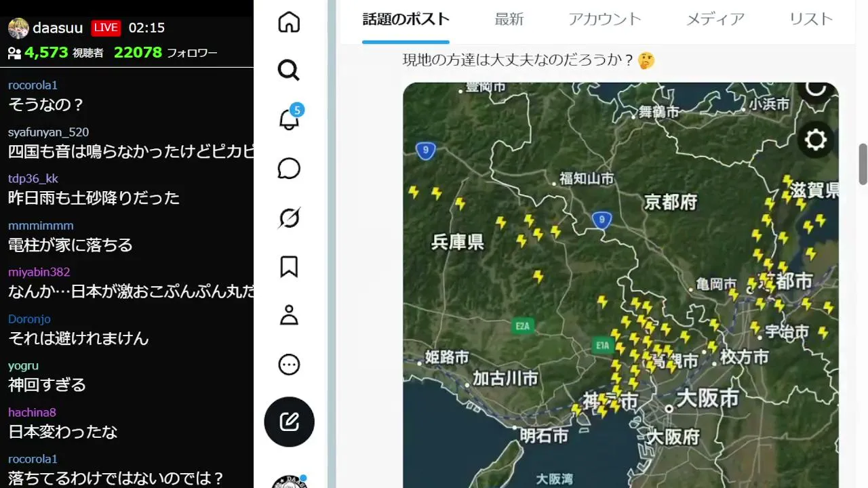Click the 大阪府 label on the map
The image size is (868, 488).
pyautogui.click(x=673, y=436)
